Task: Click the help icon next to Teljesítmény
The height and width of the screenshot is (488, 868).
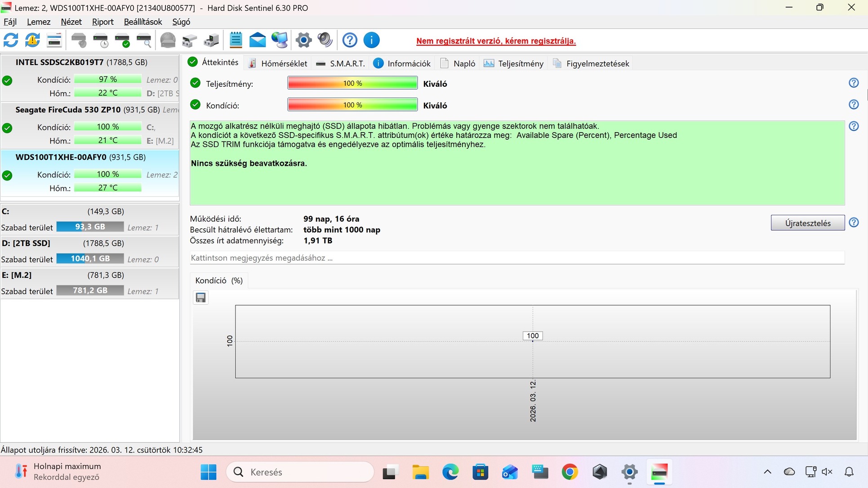Action: pos(854,83)
